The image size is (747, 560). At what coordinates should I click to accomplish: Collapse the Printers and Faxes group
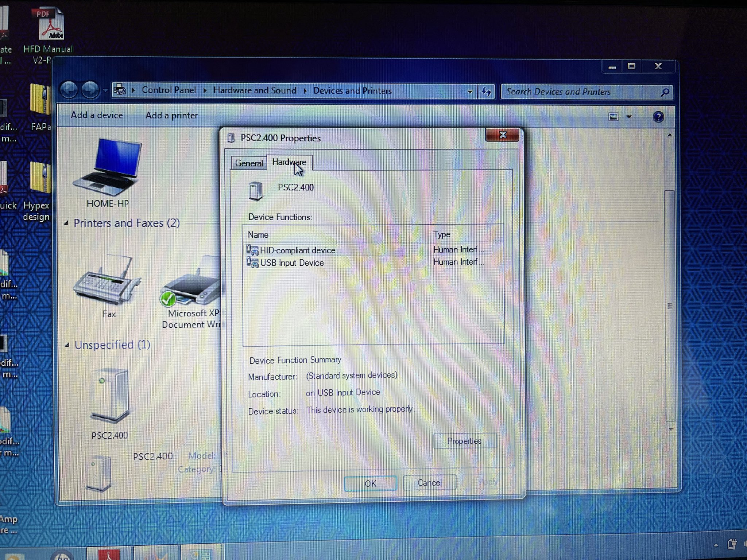click(66, 223)
